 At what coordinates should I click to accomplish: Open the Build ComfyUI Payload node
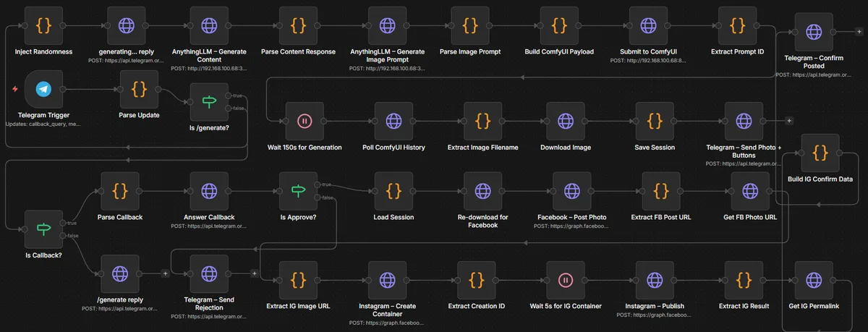click(558, 25)
